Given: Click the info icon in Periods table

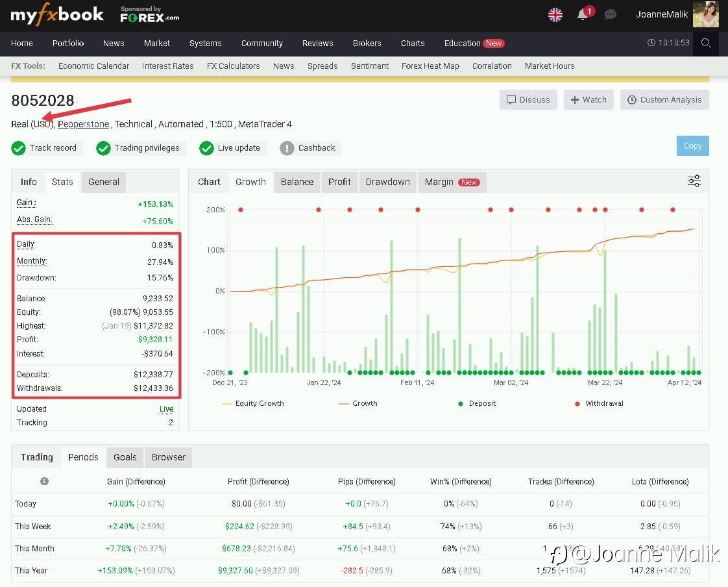Looking at the screenshot, I should (x=44, y=481).
